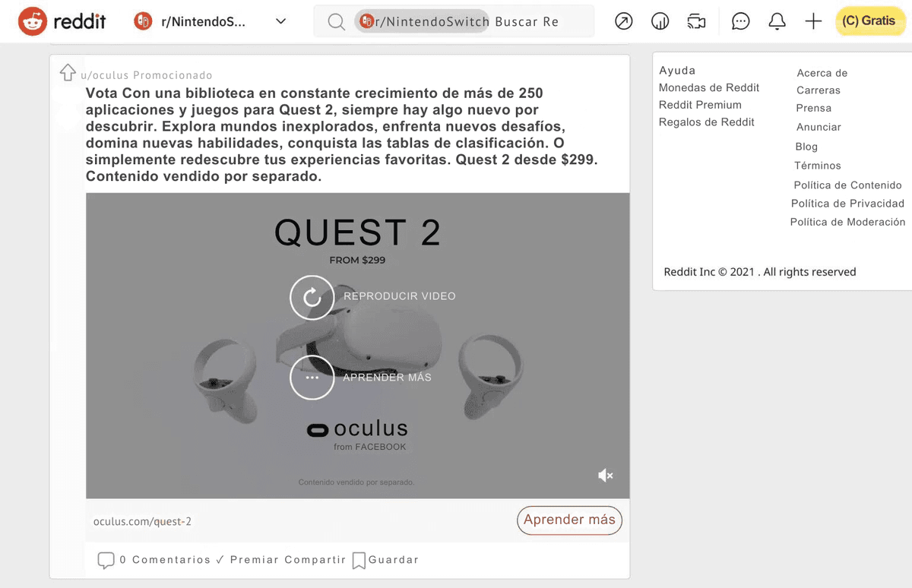
Task: Open Reddit Premium from the sidebar
Action: pyautogui.click(x=700, y=105)
